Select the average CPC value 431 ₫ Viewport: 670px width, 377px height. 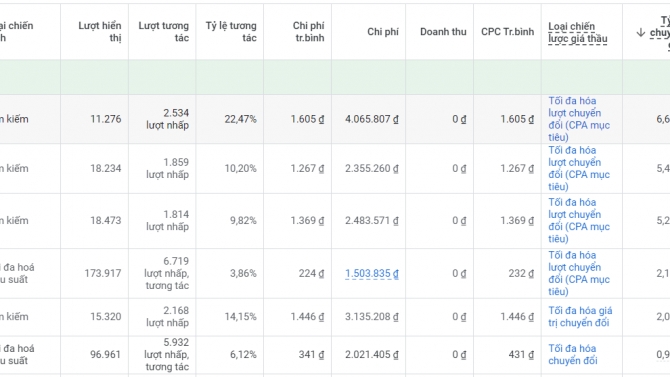point(521,354)
